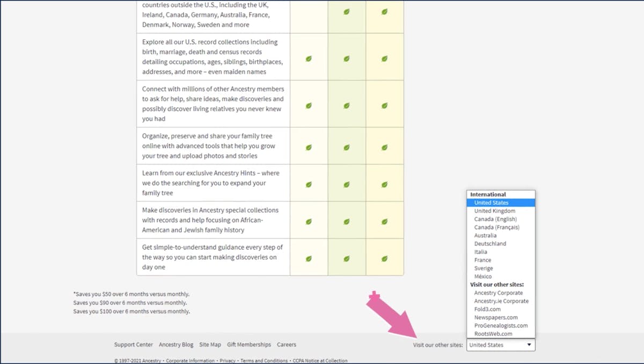Click the CCPA Notice at Collection link
Viewport: 644px width, 364px height.
320,361
